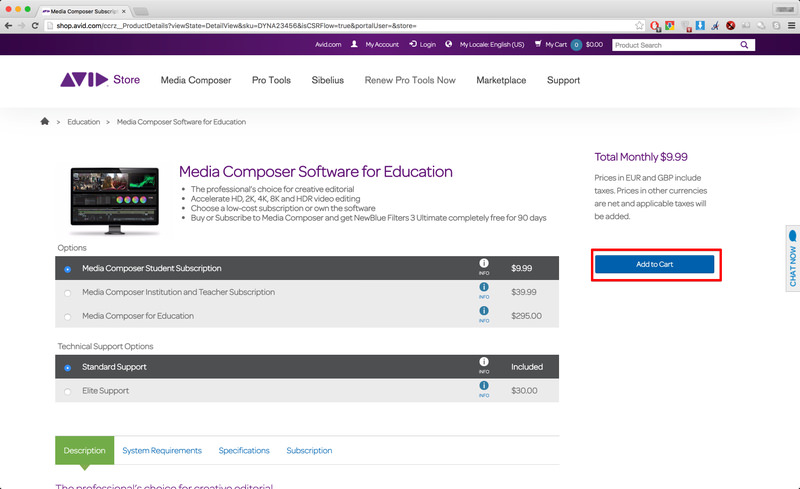Click the cart item count badge
The height and width of the screenshot is (489, 800).
coord(576,45)
